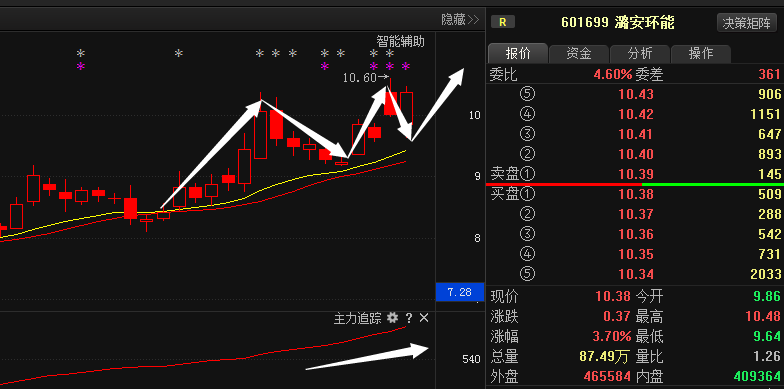
Task: Click the 委比 value 4.60%
Action: pos(613,74)
